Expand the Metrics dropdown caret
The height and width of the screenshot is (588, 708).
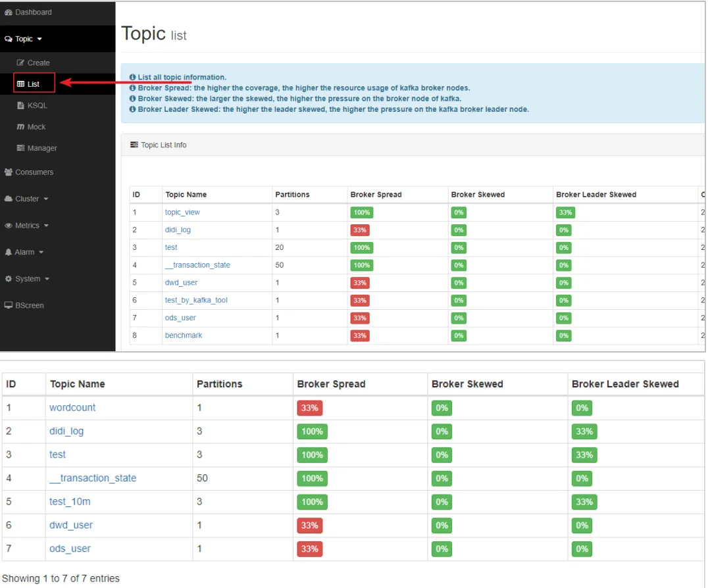point(47,226)
